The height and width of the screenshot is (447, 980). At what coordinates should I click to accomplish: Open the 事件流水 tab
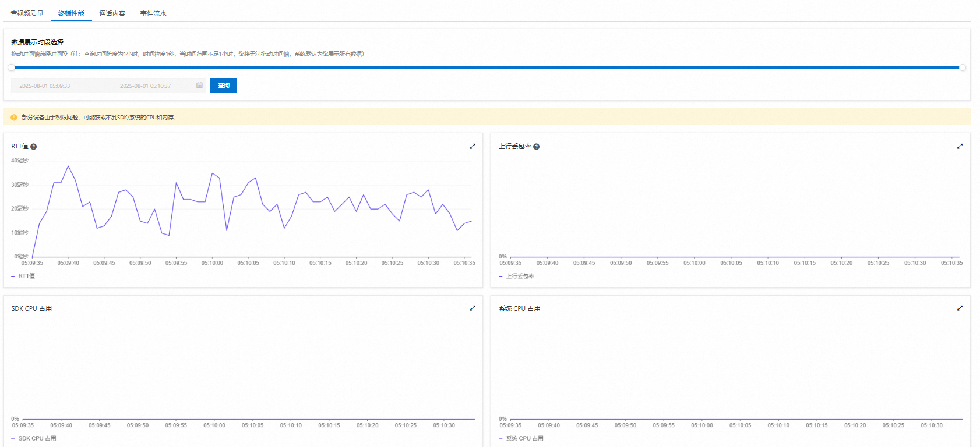(x=153, y=13)
